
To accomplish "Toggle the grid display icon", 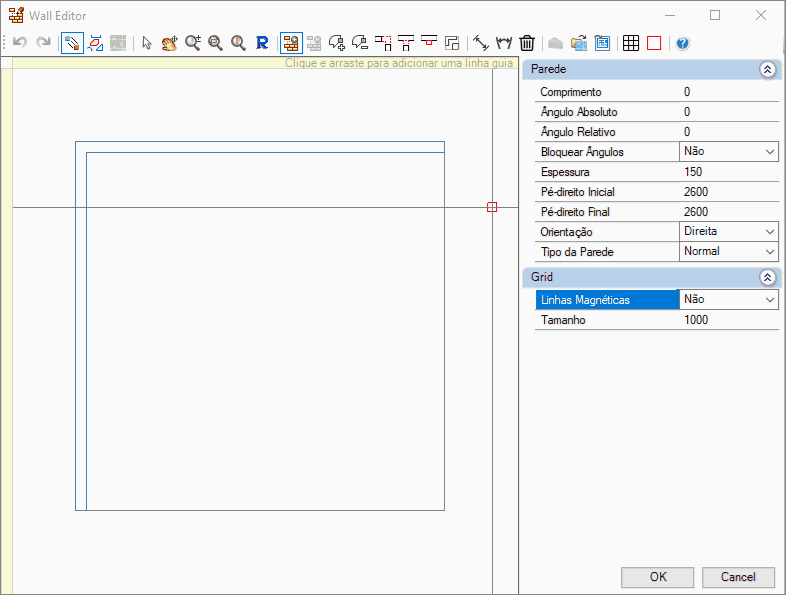I will pyautogui.click(x=631, y=43).
